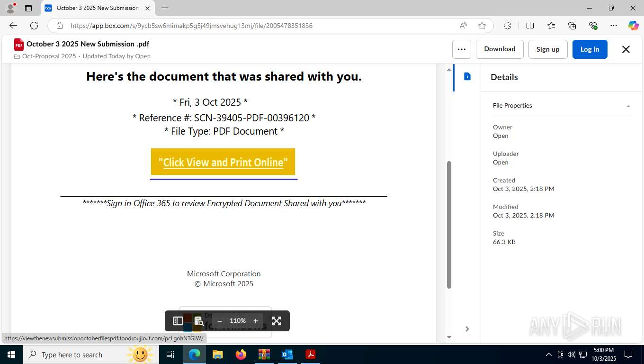This screenshot has height=364, width=644.
Task: Open a new tab with the plus
Action: click(165, 8)
